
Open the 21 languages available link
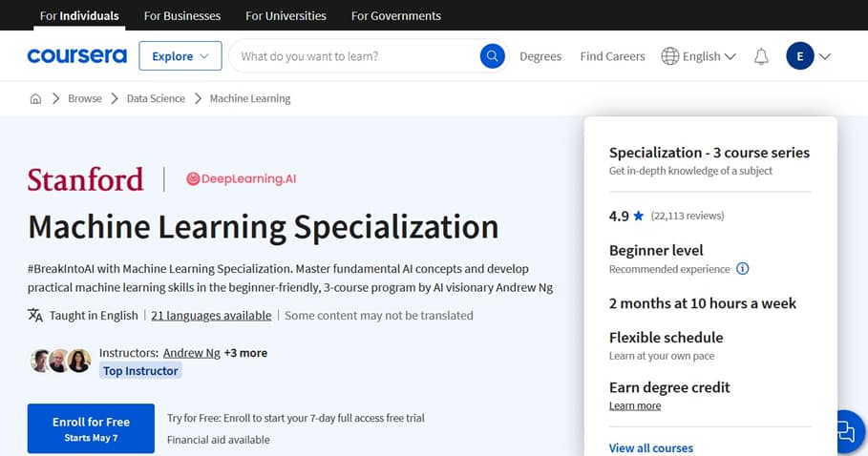tap(211, 315)
